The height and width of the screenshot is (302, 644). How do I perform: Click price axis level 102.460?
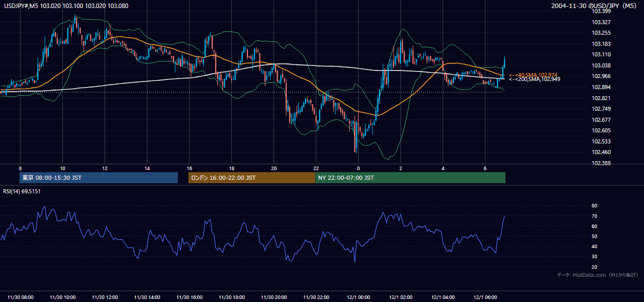tap(601, 152)
